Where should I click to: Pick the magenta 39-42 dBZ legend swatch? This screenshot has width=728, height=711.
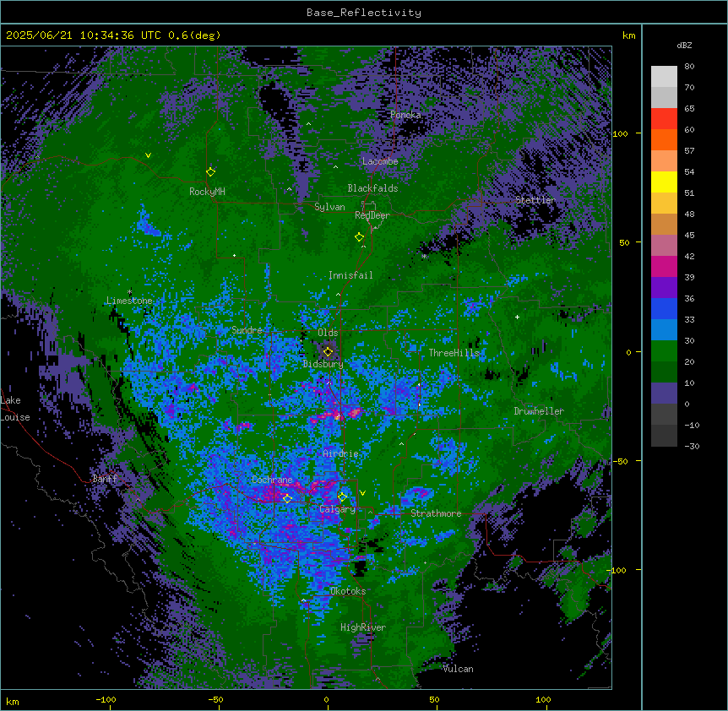coord(664,266)
